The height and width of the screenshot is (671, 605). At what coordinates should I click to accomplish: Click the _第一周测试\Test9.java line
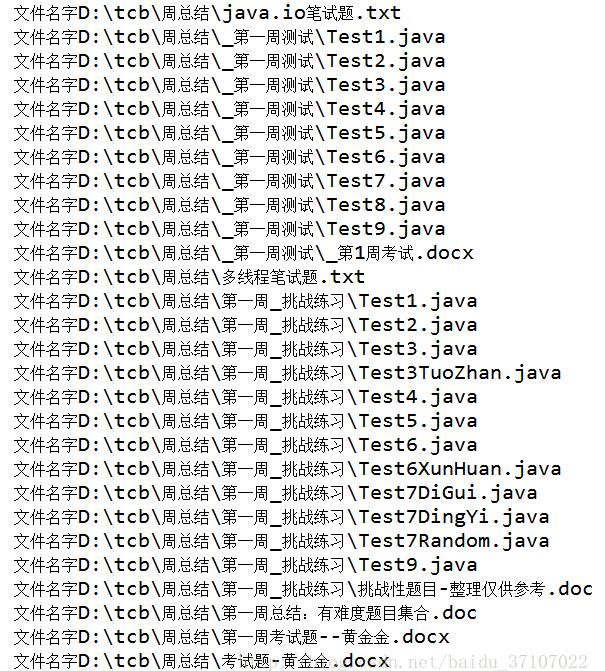pyautogui.click(x=229, y=229)
